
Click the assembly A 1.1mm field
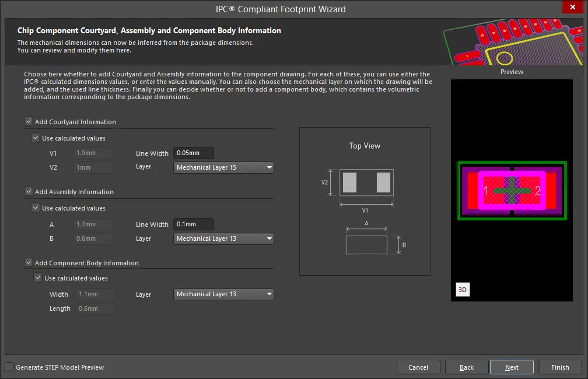pos(93,224)
